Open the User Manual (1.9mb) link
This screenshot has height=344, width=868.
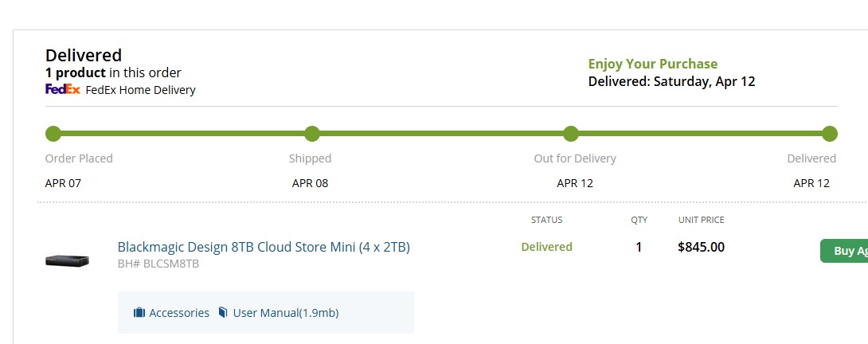(285, 313)
